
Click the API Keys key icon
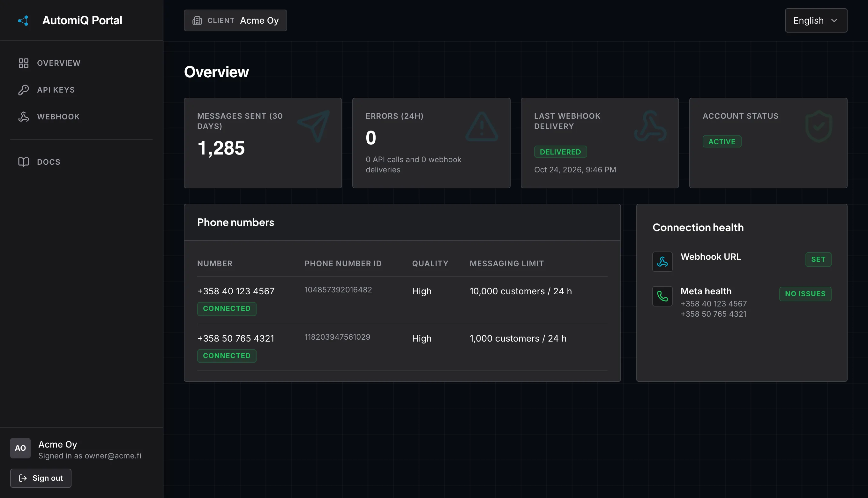(23, 90)
